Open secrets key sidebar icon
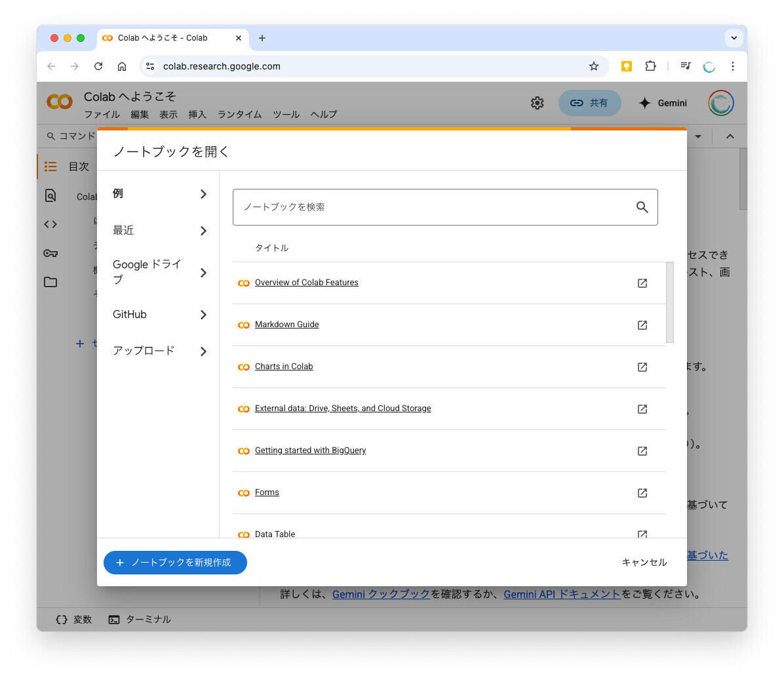The image size is (784, 680). pyautogui.click(x=50, y=253)
